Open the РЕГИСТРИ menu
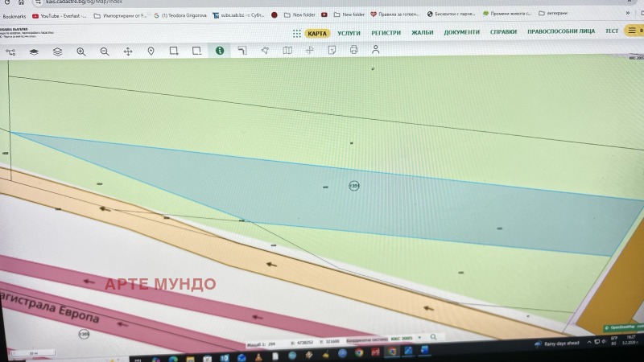Viewport: 644px width, 362px height. pyautogui.click(x=386, y=33)
